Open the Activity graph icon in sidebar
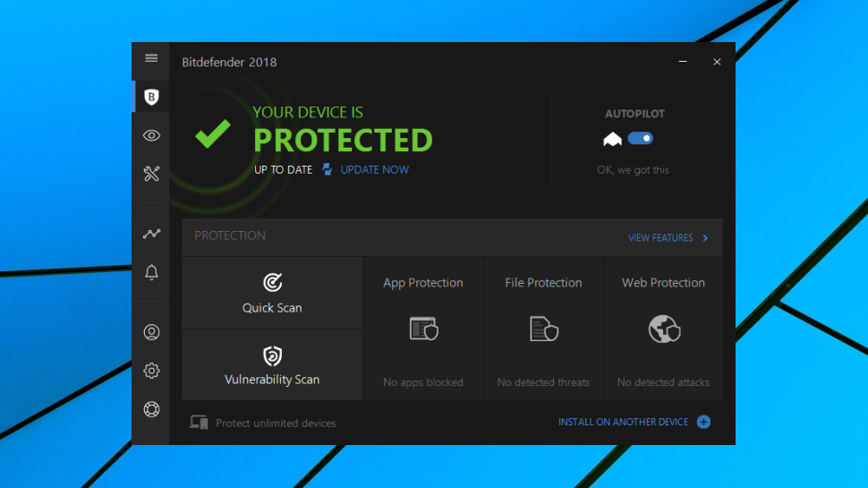868x488 pixels. pyautogui.click(x=151, y=234)
